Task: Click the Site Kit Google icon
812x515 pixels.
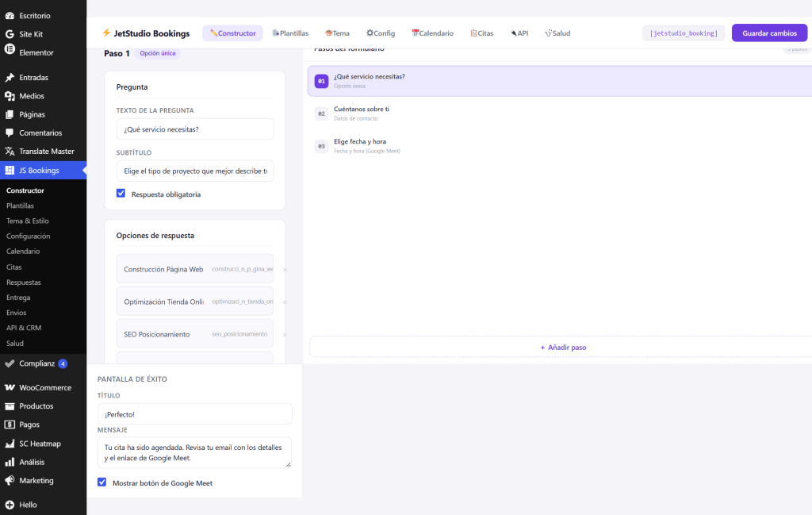Action: coord(10,34)
